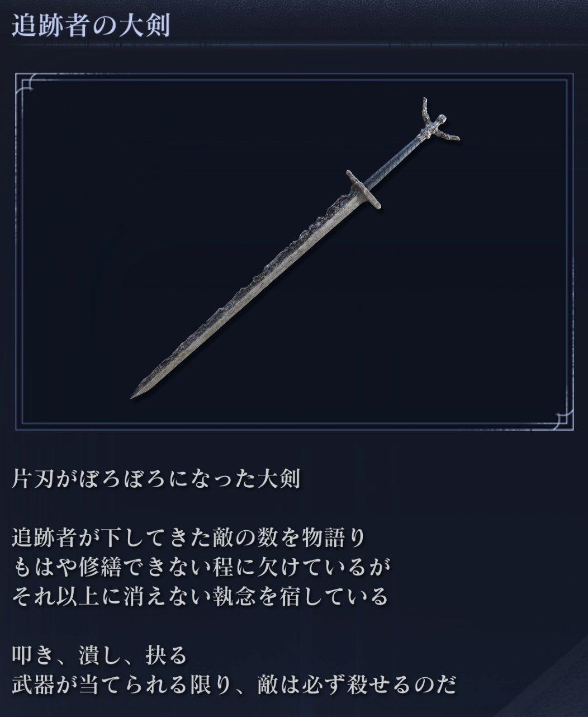588x717 pixels.
Task: Select the claw-shaped pommel of the sword
Action: point(438,126)
